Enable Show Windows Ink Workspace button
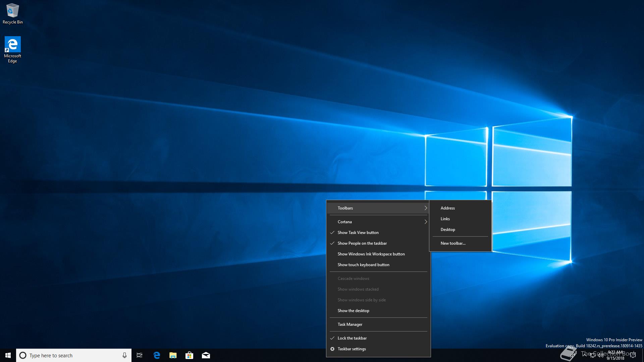The image size is (644, 362). (378, 254)
